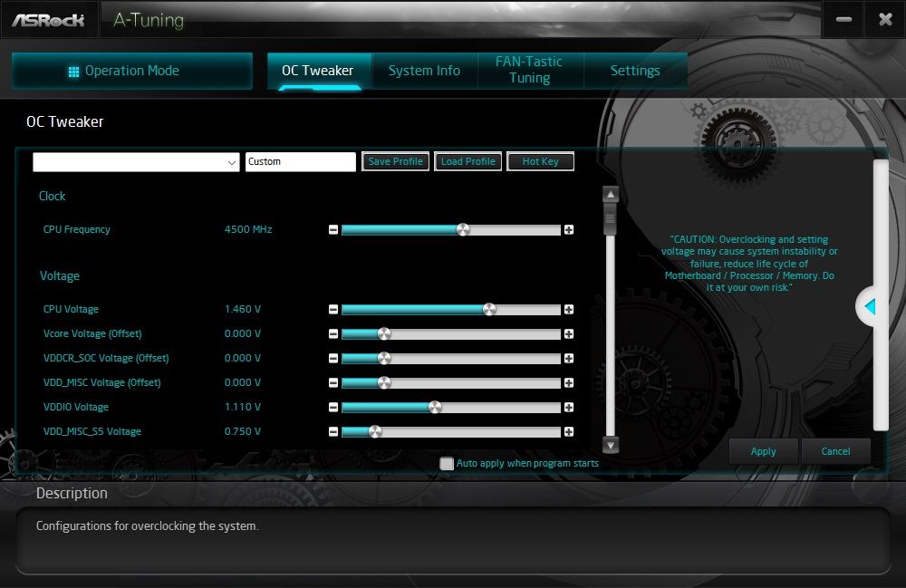Click the scroll up arrow in settings list

point(610,194)
